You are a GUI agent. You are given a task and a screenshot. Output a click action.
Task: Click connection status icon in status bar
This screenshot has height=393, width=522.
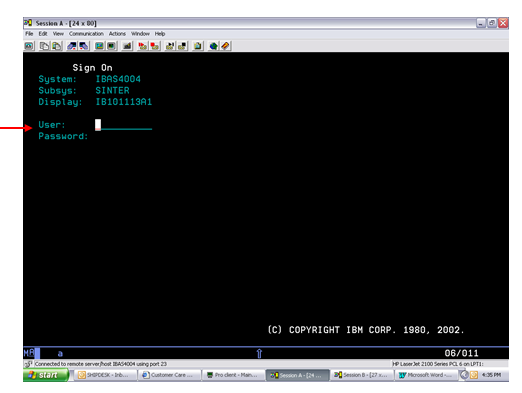(x=29, y=364)
